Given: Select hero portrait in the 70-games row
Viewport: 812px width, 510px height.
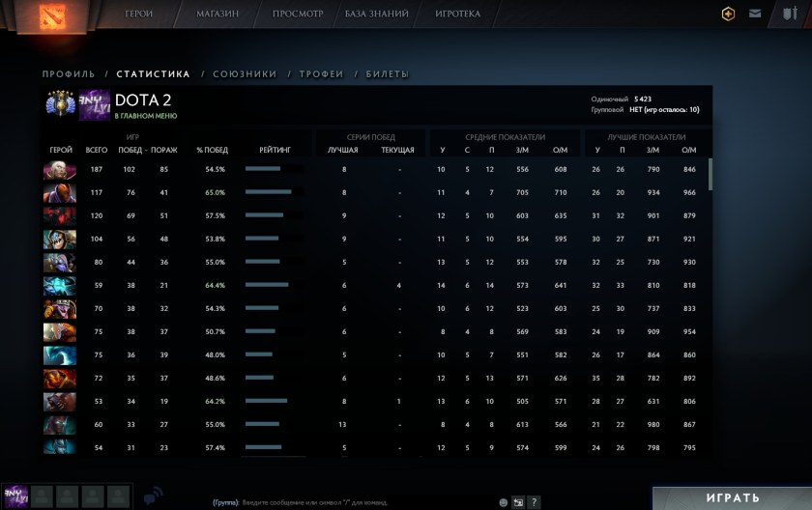Looking at the screenshot, I should coord(60,309).
